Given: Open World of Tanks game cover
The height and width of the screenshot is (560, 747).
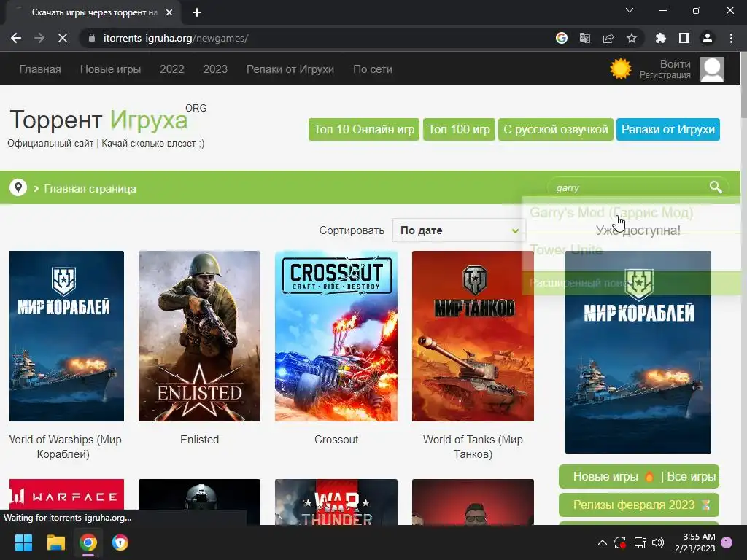Looking at the screenshot, I should coord(473,335).
